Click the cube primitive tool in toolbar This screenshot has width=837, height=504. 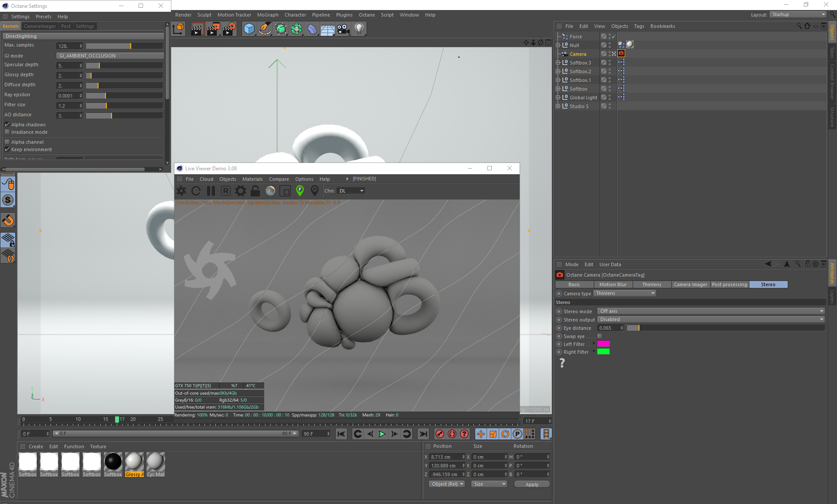(249, 29)
